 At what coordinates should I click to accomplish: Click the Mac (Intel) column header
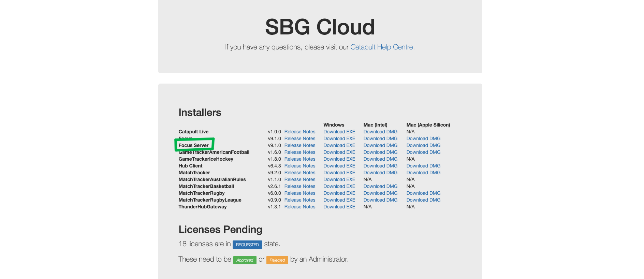[375, 125]
